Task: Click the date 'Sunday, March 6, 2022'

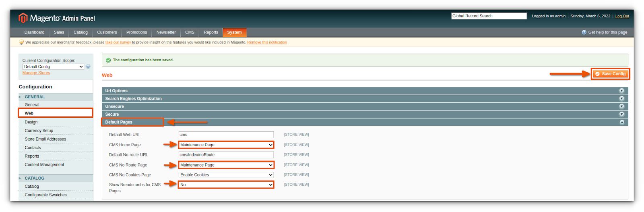Action: coord(590,16)
